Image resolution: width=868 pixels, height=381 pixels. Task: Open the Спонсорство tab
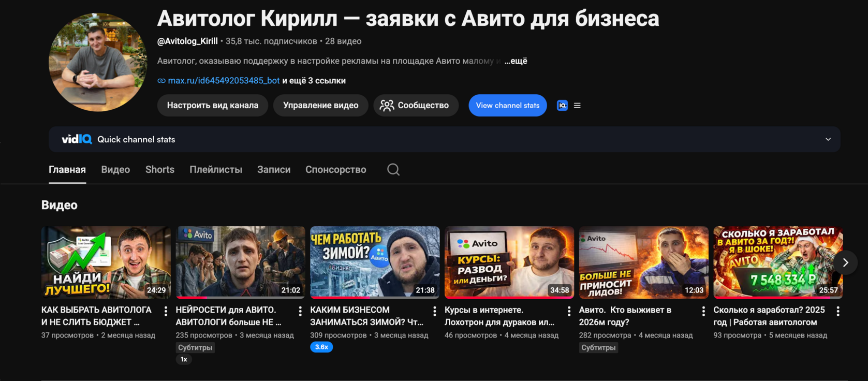click(x=336, y=170)
